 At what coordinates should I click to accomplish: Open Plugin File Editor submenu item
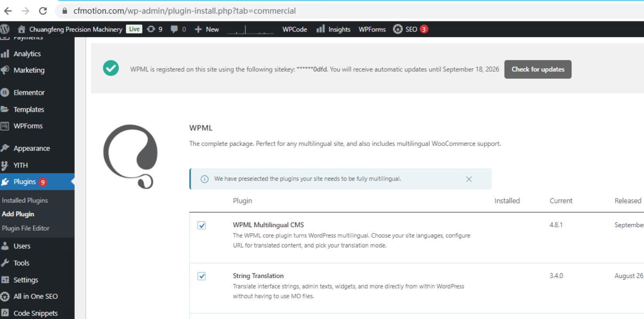pyautogui.click(x=26, y=228)
